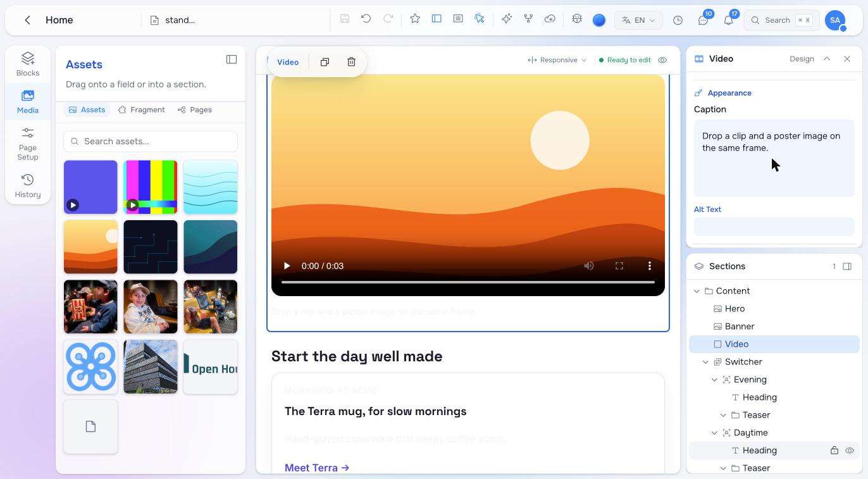Image resolution: width=868 pixels, height=479 pixels.
Task: Toggle preview eye icon next to Ready to edit
Action: (x=662, y=60)
